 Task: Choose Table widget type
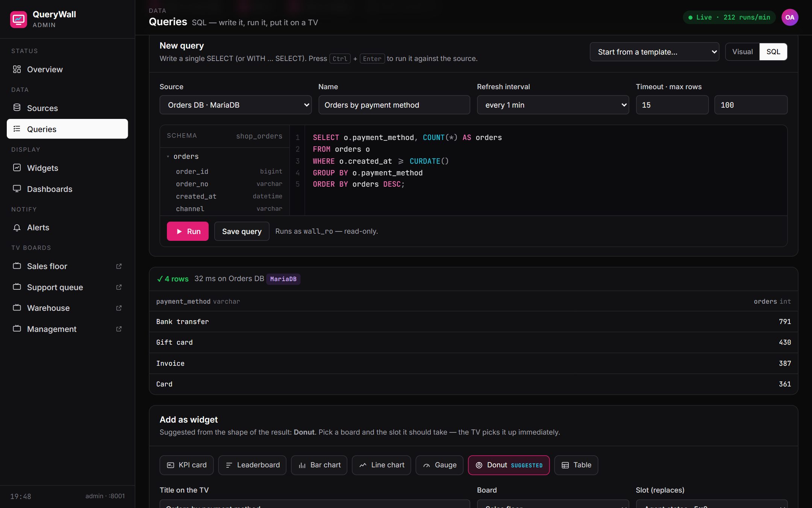(x=576, y=465)
